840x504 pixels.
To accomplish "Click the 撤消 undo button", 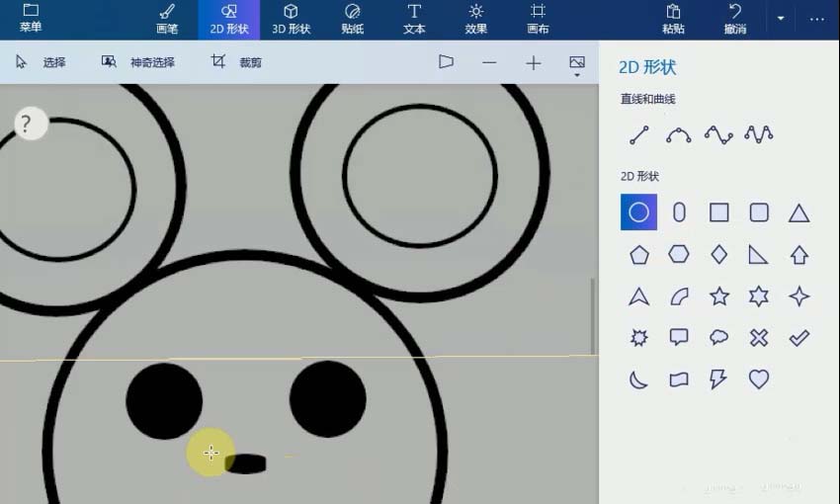I will pyautogui.click(x=735, y=20).
